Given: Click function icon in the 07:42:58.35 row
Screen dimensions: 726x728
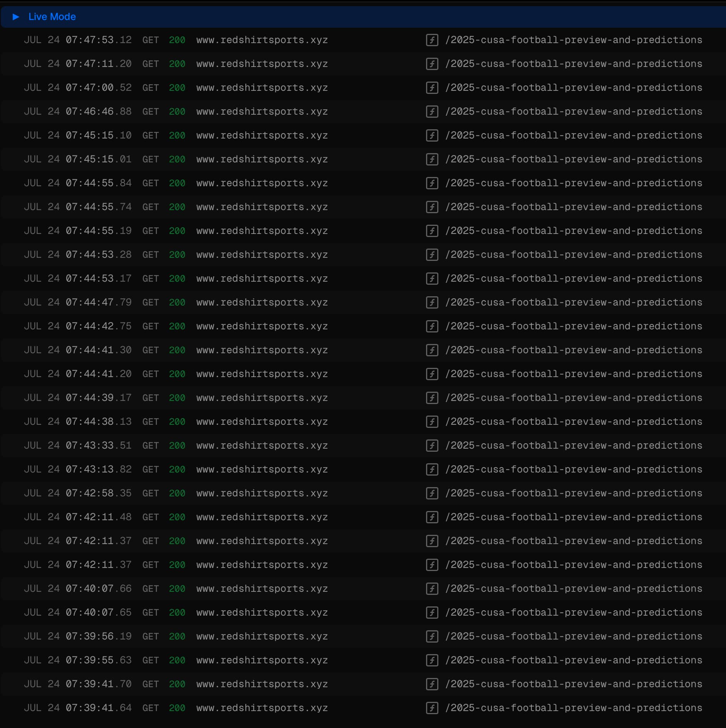Looking at the screenshot, I should click(x=432, y=493).
